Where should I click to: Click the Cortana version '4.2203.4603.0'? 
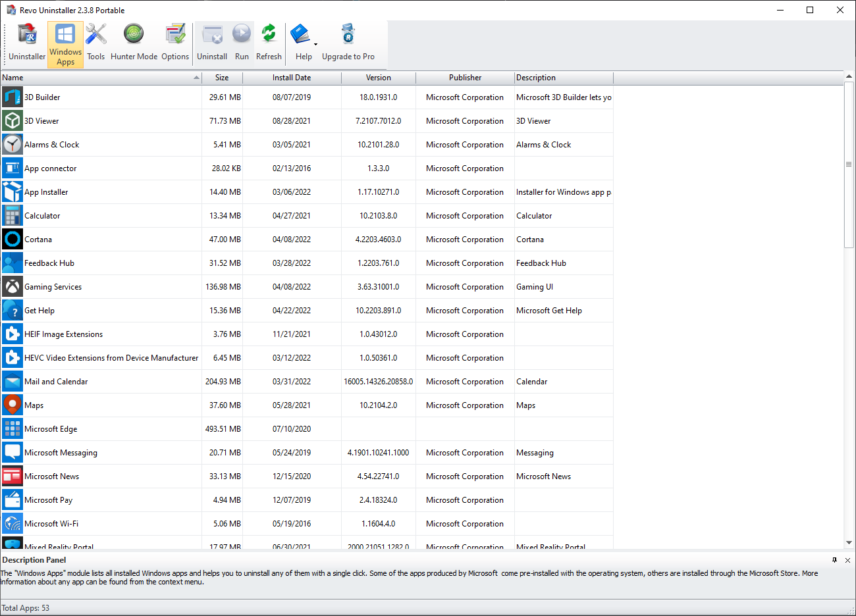coord(378,240)
